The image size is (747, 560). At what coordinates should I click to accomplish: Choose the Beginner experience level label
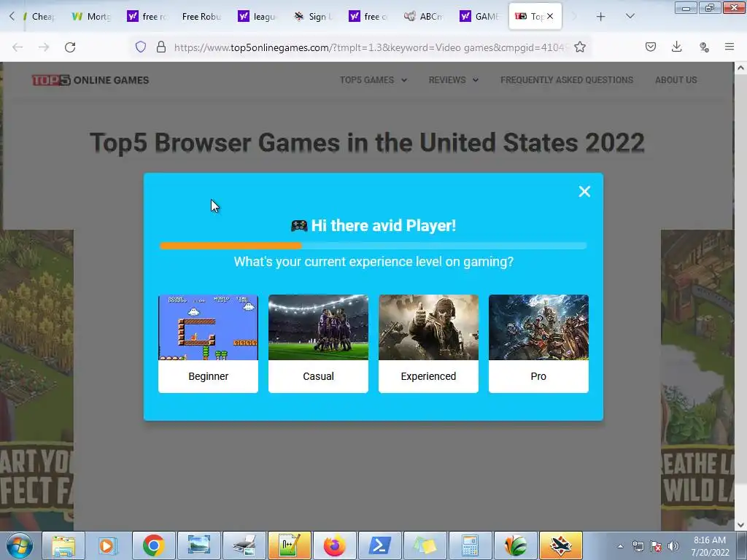tap(208, 376)
